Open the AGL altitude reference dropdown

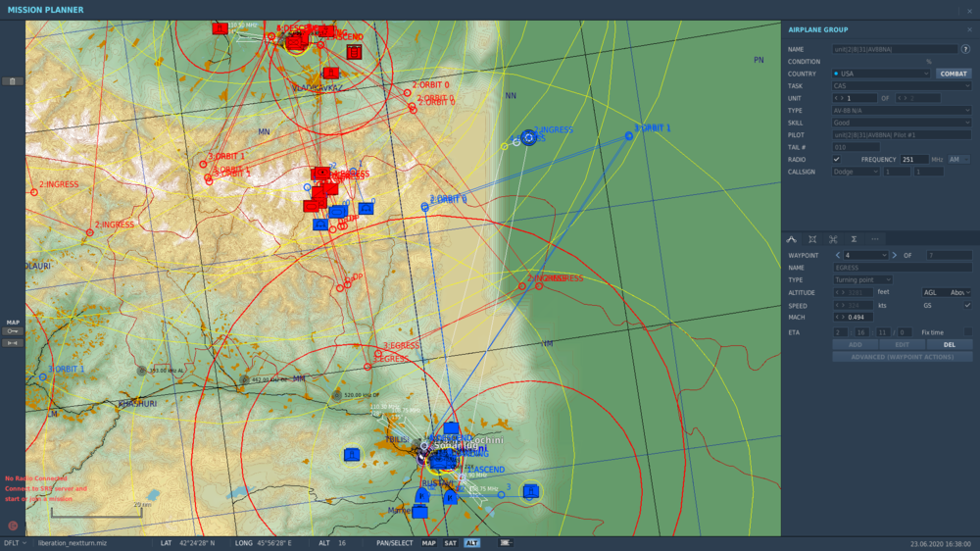pos(947,292)
